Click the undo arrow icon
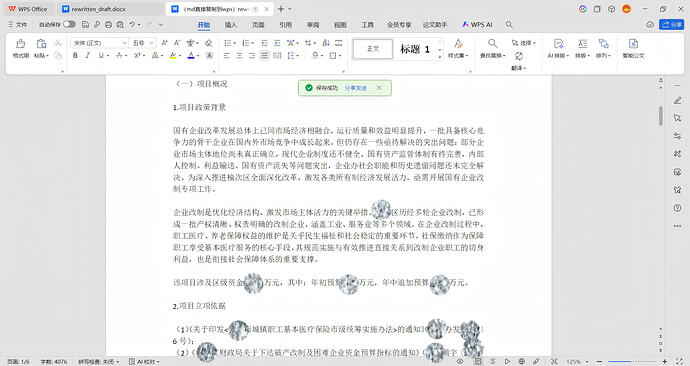This screenshot has height=366, width=690. click(x=132, y=25)
